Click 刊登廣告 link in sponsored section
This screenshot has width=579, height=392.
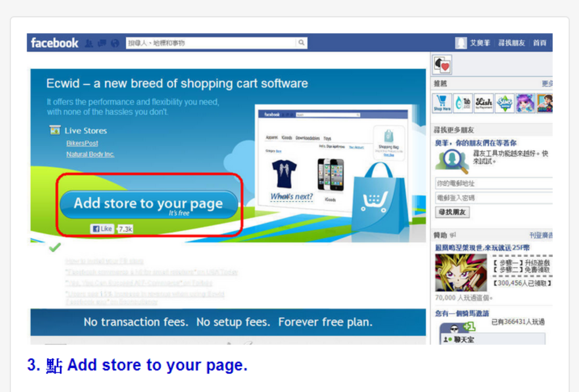541,236
